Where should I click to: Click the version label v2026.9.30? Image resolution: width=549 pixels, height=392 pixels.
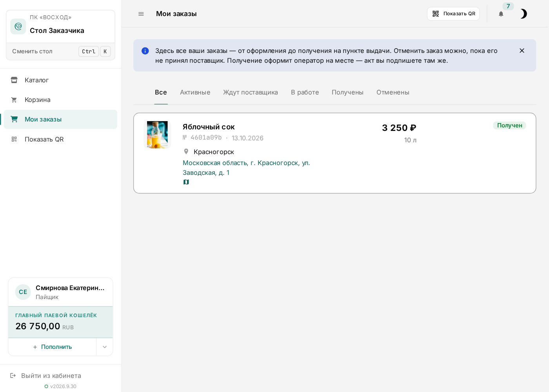point(63,387)
